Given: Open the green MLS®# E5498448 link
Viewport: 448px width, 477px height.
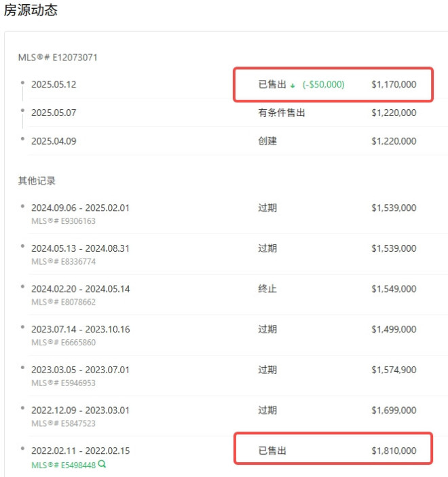Looking at the screenshot, I should click(x=63, y=465).
